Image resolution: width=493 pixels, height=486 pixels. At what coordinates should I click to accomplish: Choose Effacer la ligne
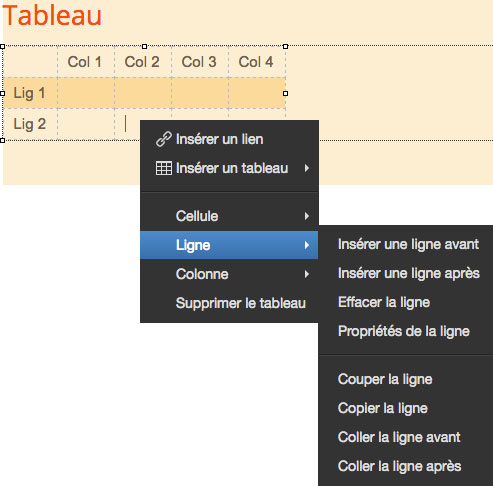[x=384, y=302]
